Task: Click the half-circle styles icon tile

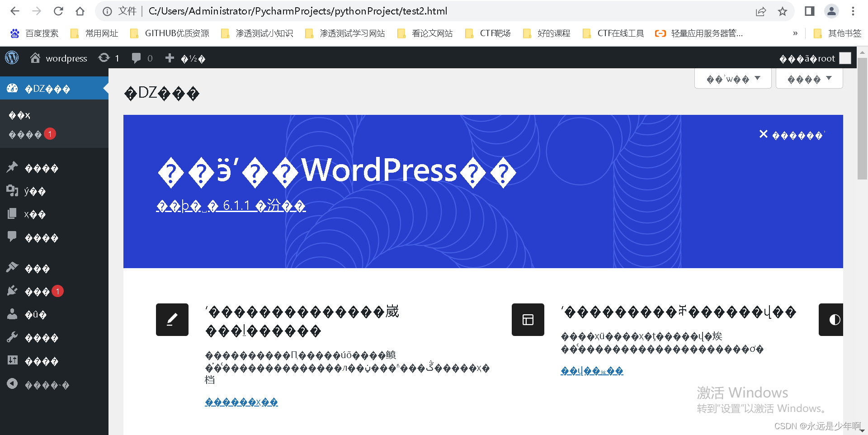Action: (832, 320)
